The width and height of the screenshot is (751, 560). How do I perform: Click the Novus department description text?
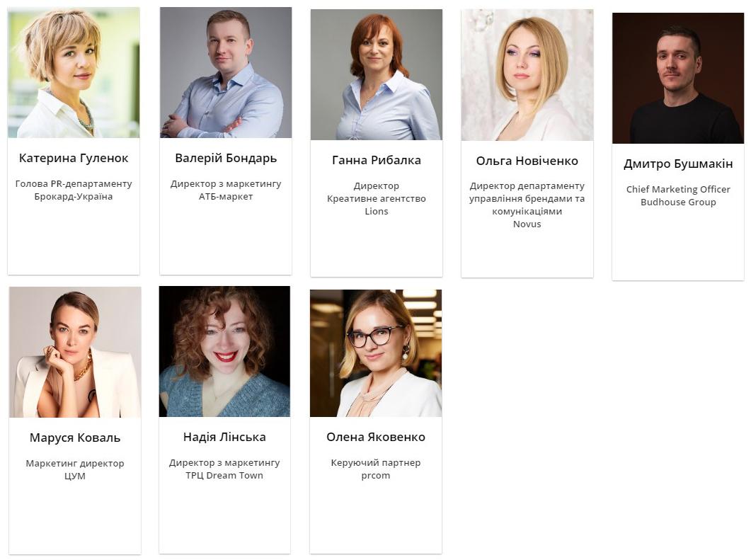pos(527,205)
